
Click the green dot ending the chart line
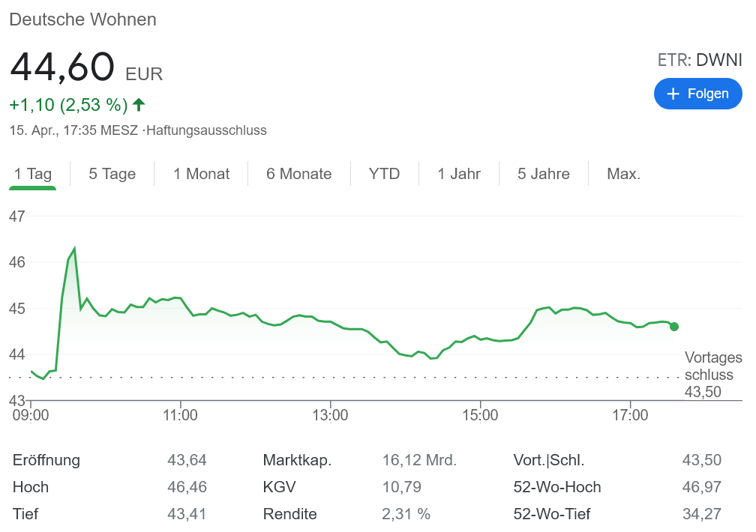[x=673, y=326]
